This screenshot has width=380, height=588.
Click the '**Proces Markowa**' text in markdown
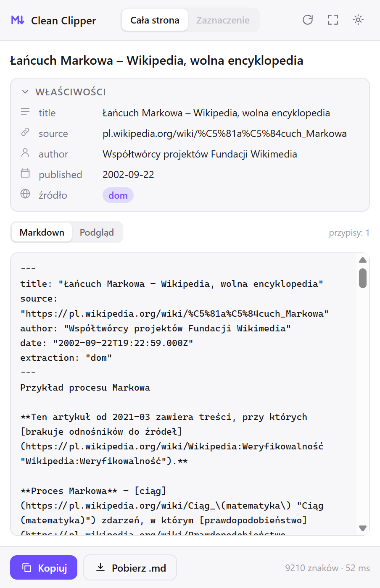pos(69,491)
